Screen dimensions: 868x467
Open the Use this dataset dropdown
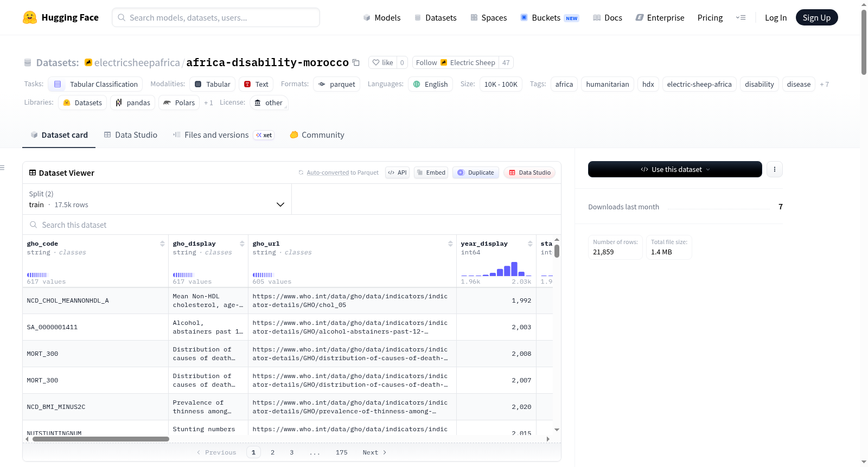click(x=675, y=169)
